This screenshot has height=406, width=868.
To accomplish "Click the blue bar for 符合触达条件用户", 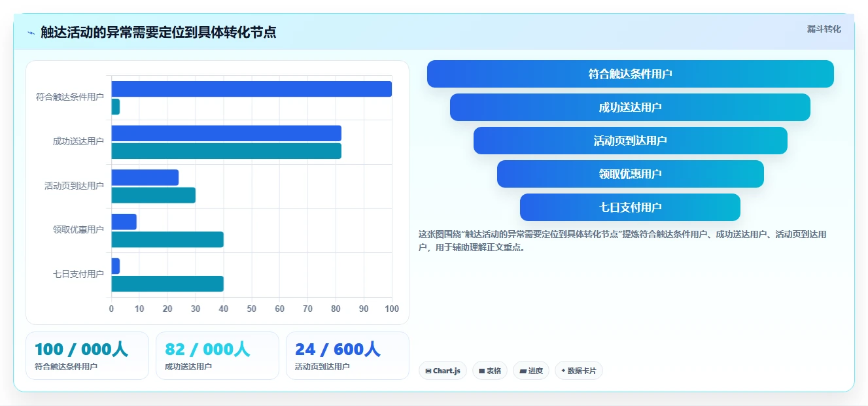I will tap(252, 89).
